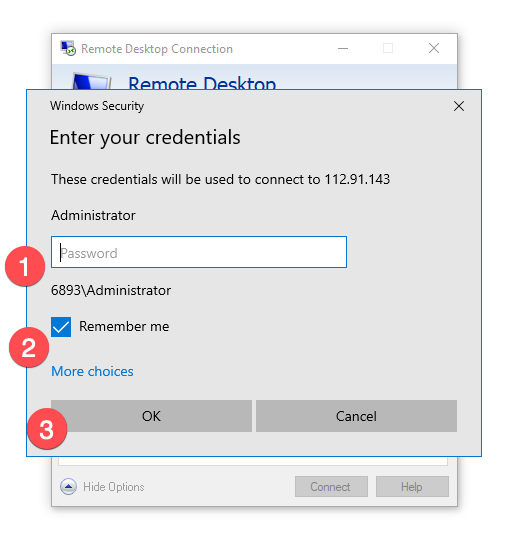The width and height of the screenshot is (512, 546).
Task: Toggle the Remember me checkbox
Action: click(61, 327)
